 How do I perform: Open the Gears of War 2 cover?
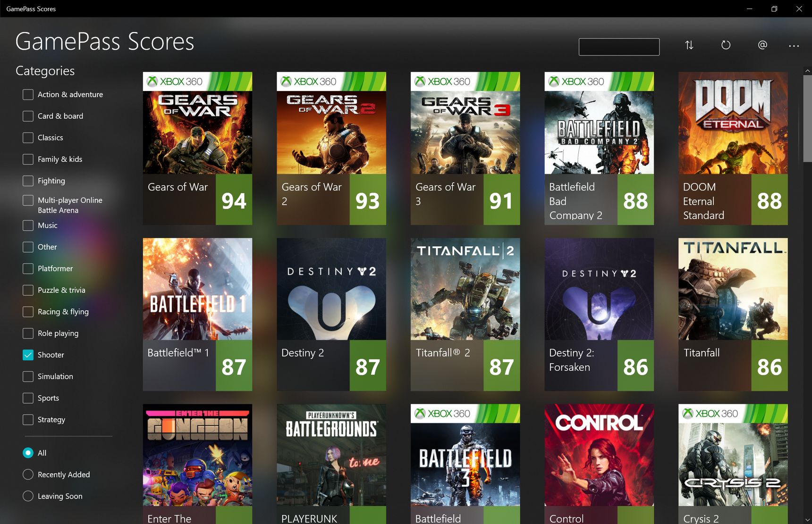pyautogui.click(x=331, y=123)
